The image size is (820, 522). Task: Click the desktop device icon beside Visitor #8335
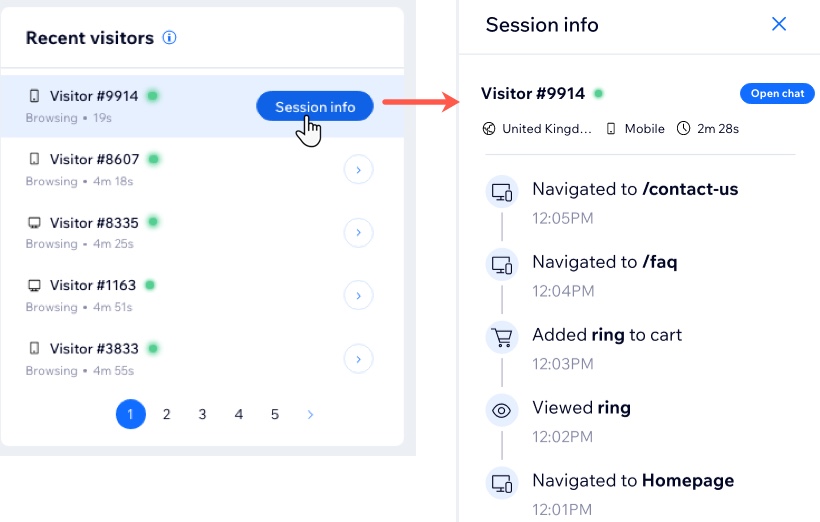(x=34, y=223)
